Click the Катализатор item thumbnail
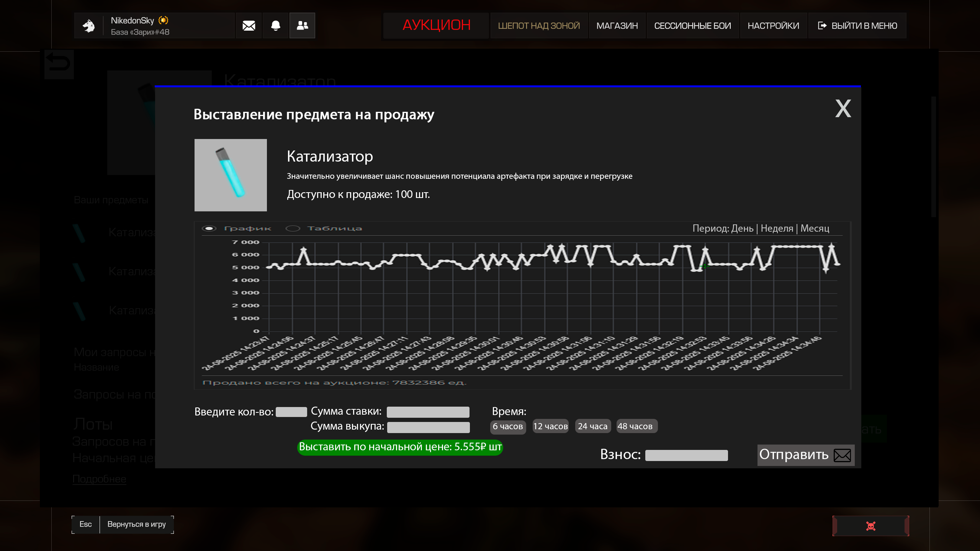This screenshot has width=980, height=551. pyautogui.click(x=231, y=175)
